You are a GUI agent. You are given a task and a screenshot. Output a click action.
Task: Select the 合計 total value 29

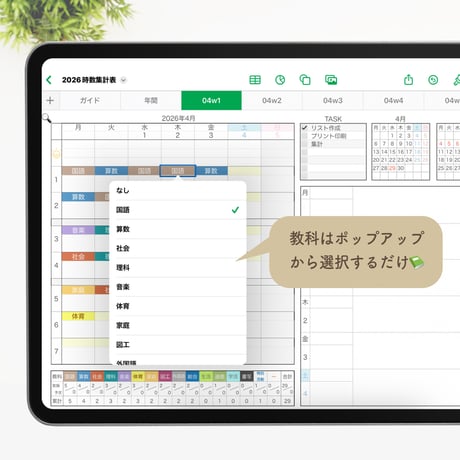click(x=287, y=401)
